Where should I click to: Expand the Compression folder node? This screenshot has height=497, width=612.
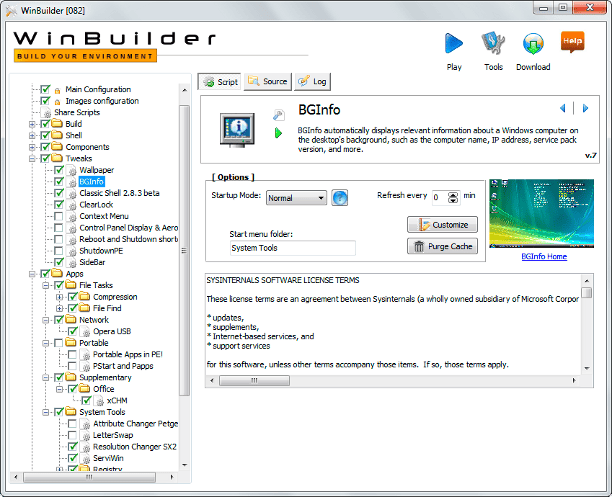[x=59, y=297]
